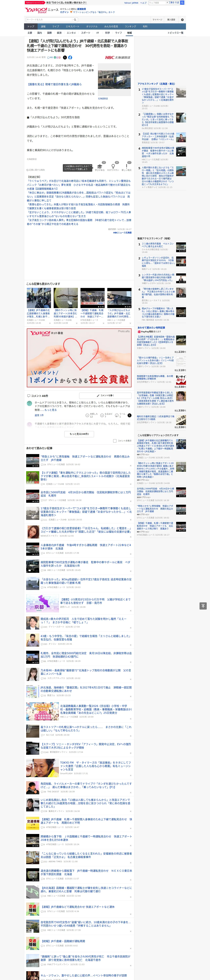210x980 pixels.
Task: Click the blue search button in top bar
Action: 182,3
